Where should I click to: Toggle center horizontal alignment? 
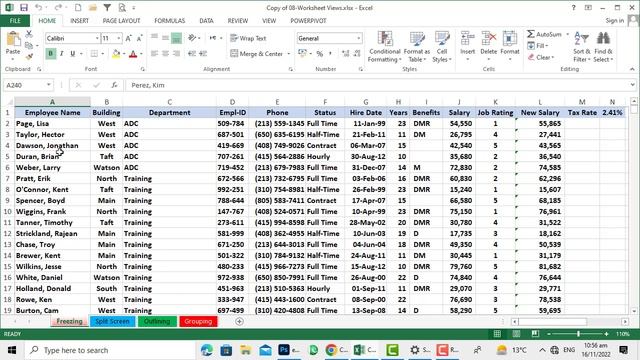click(x=165, y=53)
